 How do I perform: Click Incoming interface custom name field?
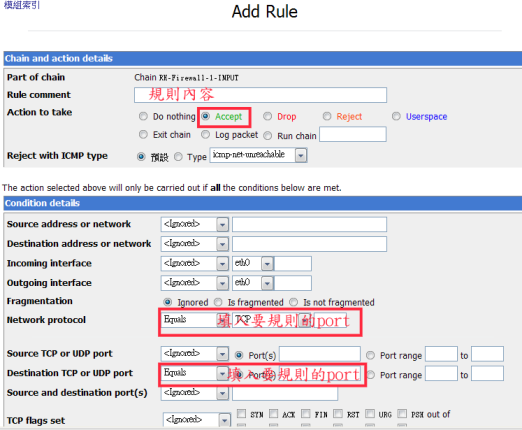293,264
